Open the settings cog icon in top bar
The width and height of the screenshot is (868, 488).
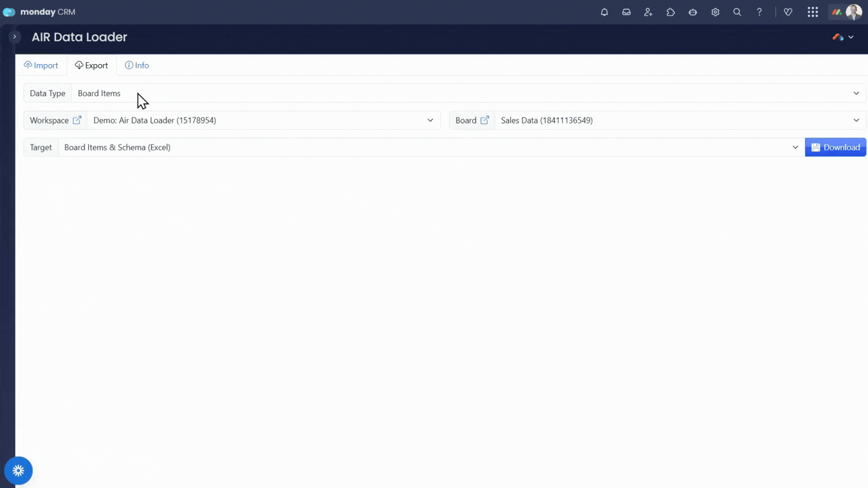(x=715, y=12)
